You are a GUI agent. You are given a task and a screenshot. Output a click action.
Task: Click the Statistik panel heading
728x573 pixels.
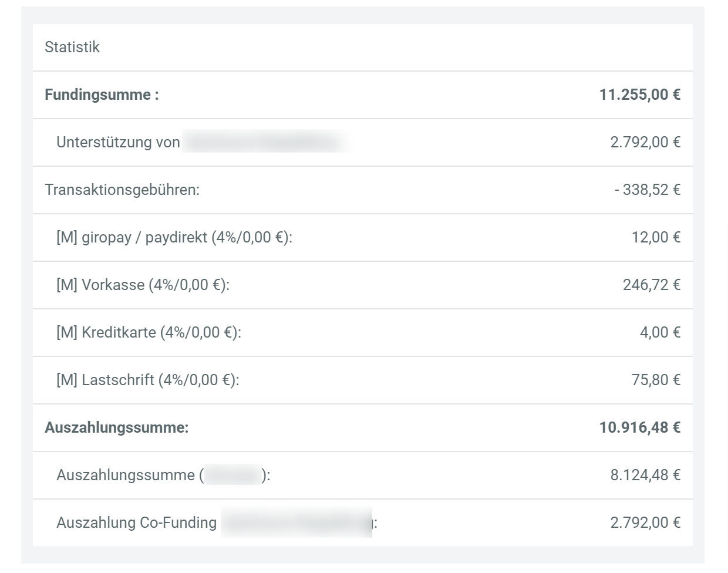coord(72,47)
